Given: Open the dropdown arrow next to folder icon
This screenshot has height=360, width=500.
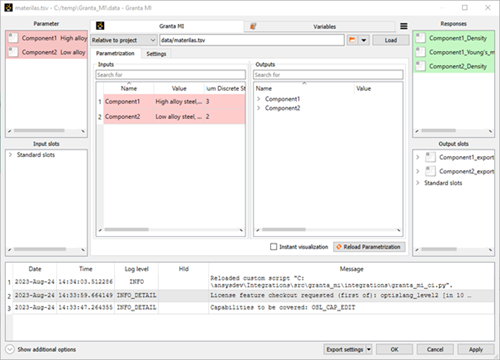Looking at the screenshot, I should [x=364, y=40].
